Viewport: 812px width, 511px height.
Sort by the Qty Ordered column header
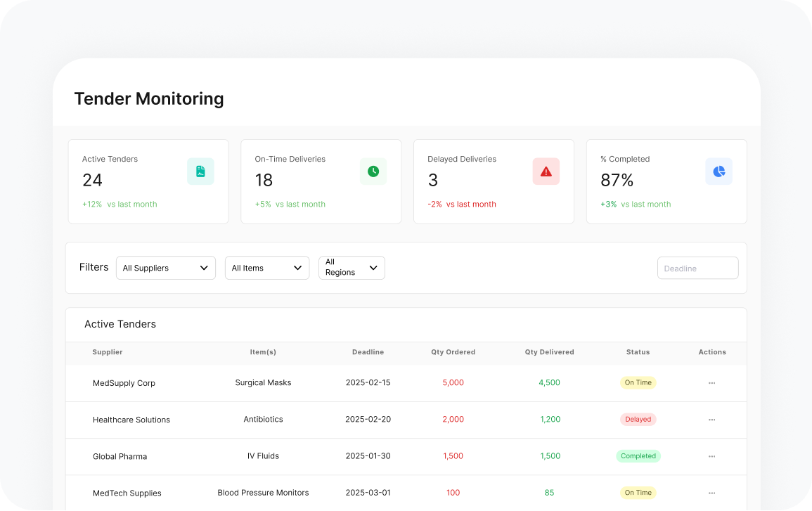453,352
